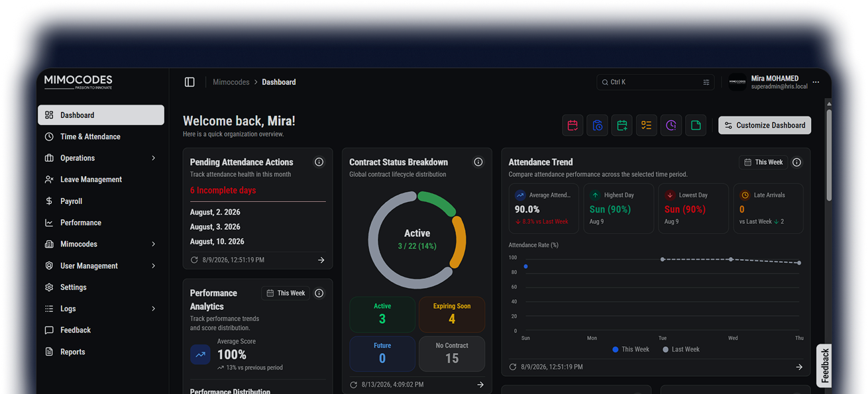
Task: Toggle Last Week series in chart legend
Action: (681, 349)
